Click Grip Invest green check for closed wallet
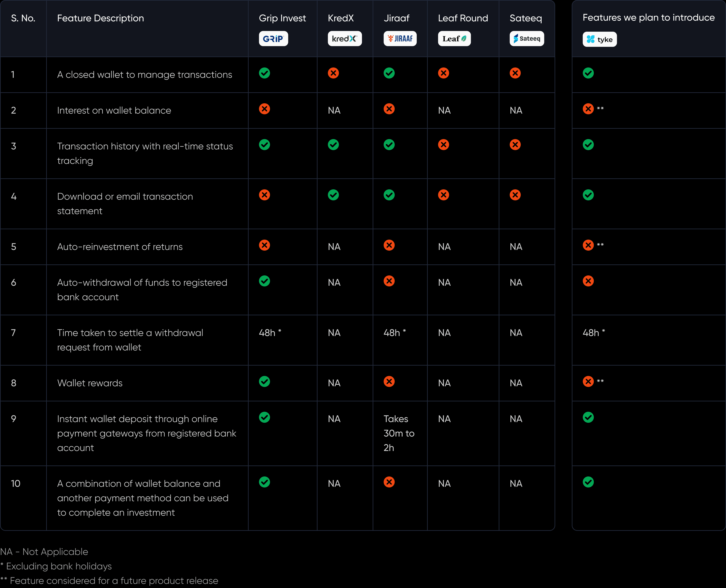The height and width of the screenshot is (588, 726). point(264,73)
